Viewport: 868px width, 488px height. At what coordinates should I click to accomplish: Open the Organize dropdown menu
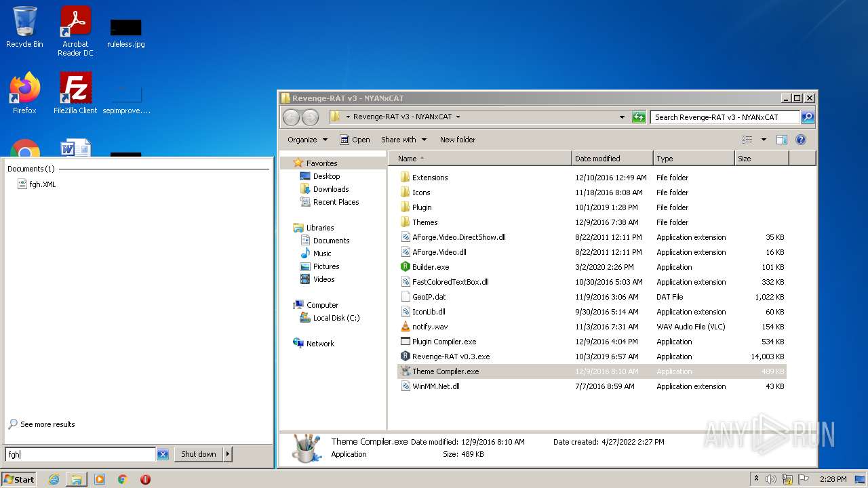pos(307,140)
